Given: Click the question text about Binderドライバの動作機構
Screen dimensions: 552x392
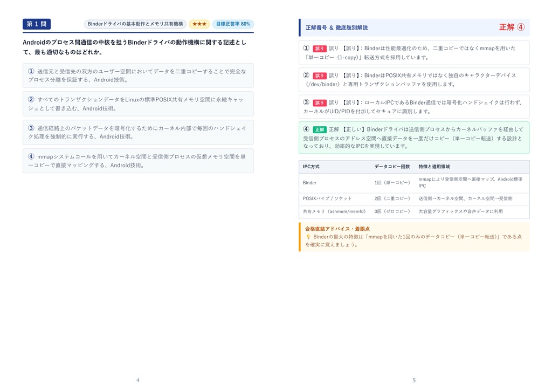Looking at the screenshot, I should click(x=134, y=47).
